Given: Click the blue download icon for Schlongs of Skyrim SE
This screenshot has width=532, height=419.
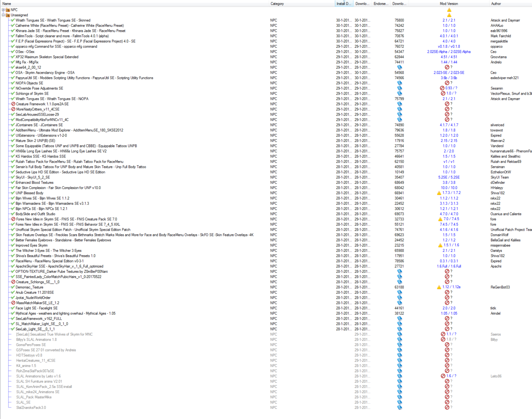Looking at the screenshot, I should tap(400, 93).
